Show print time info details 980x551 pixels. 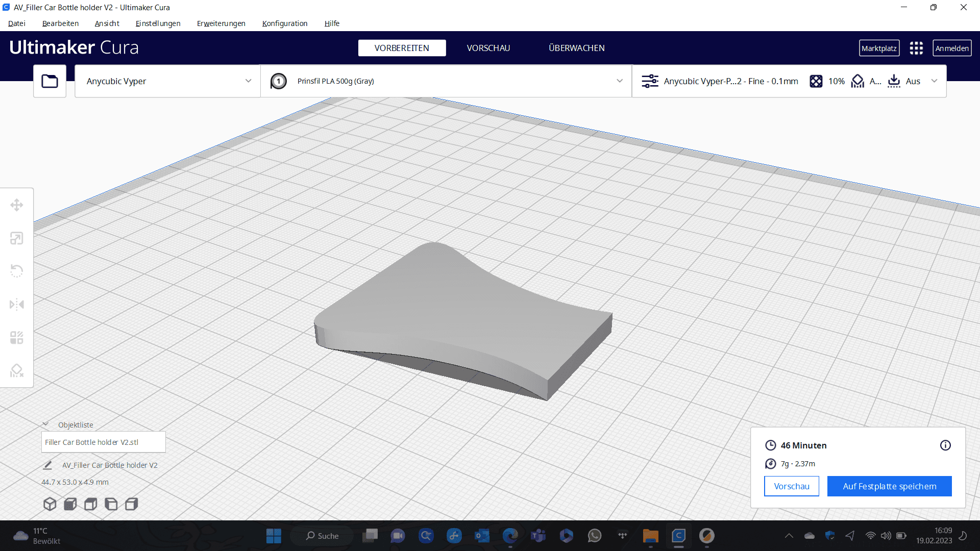[945, 445]
